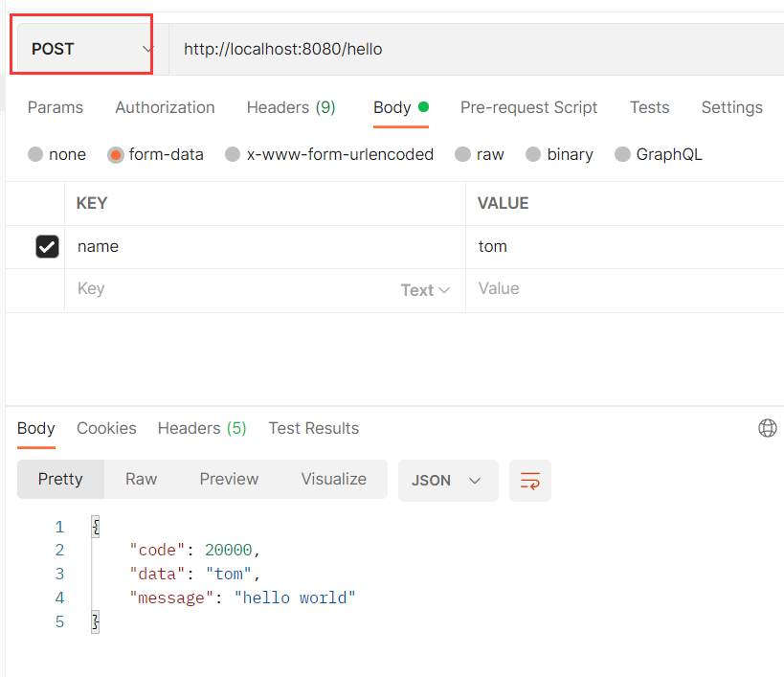
Task: Open the Text type dropdown in key row
Action: tap(425, 290)
